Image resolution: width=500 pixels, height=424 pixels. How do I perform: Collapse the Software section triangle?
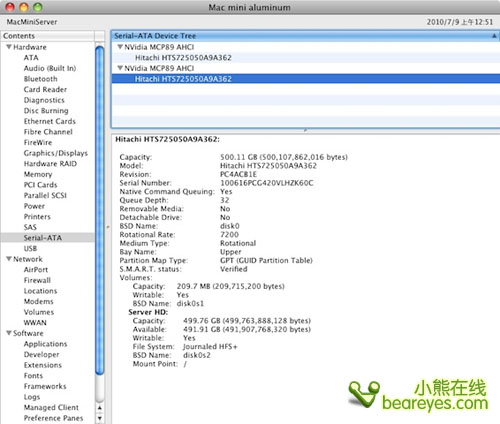9,333
